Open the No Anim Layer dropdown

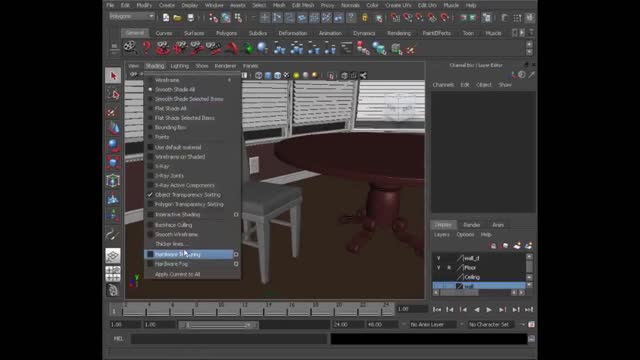(433, 324)
